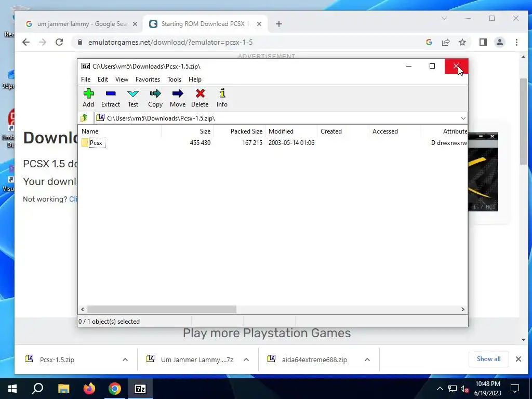This screenshot has width=532, height=399.
Task: Click the red Delete icon
Action: 200,98
